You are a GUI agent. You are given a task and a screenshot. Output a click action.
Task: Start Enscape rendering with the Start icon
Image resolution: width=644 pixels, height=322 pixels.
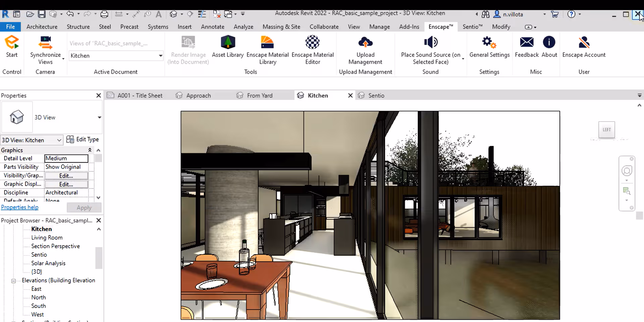coord(12,43)
